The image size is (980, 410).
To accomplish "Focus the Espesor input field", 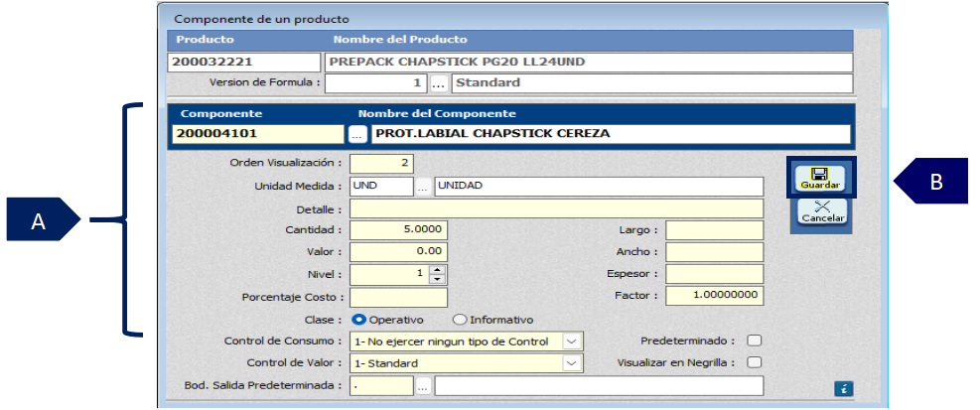I will click(x=714, y=274).
